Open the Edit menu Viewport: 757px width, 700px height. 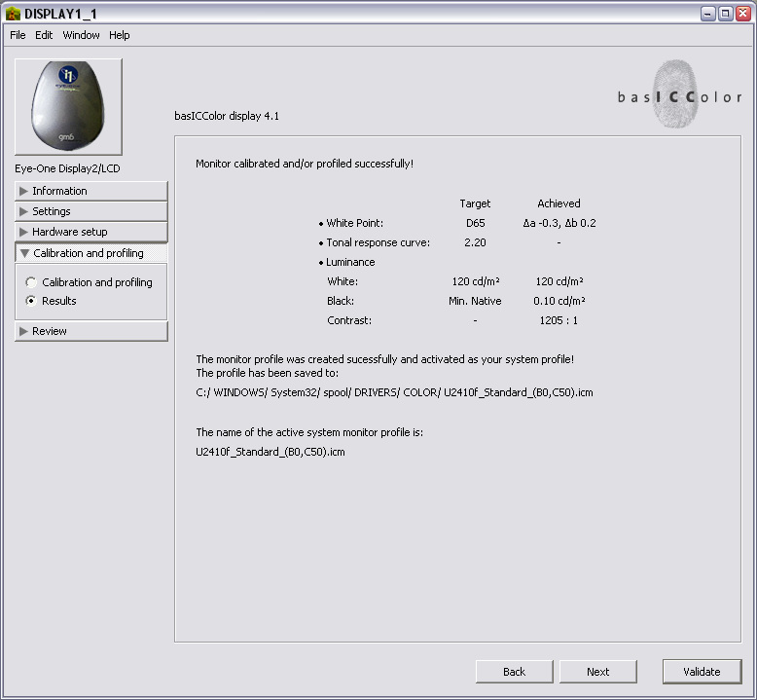pos(44,35)
